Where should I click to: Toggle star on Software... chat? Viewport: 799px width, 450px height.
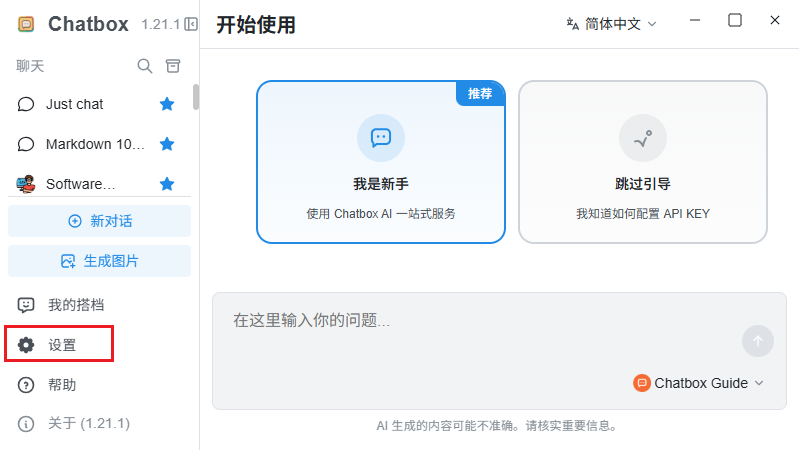pos(167,184)
